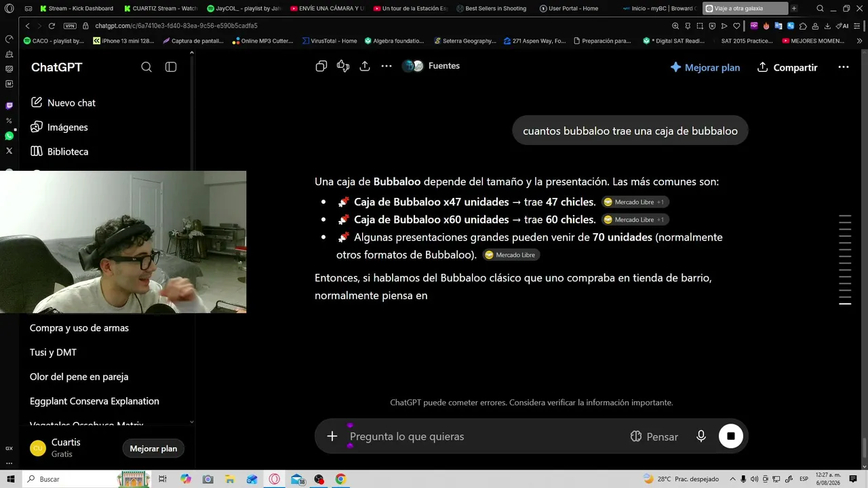Open Imágenes in the sidebar
This screenshot has width=868, height=488.
[x=59, y=127]
